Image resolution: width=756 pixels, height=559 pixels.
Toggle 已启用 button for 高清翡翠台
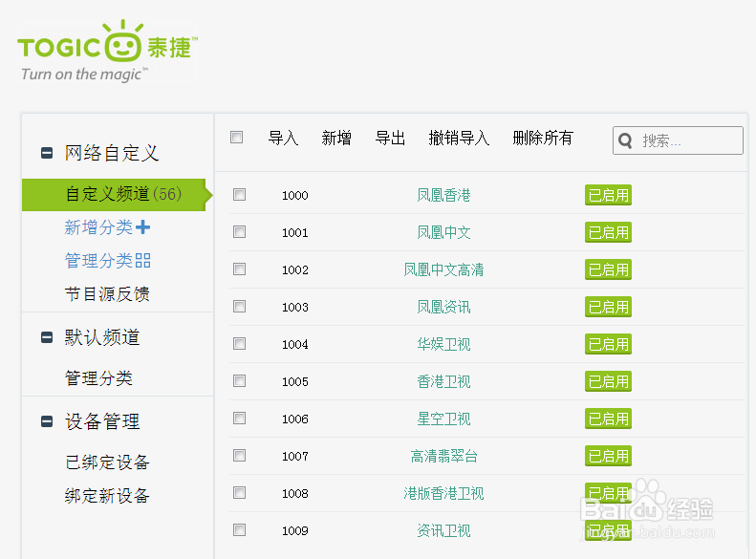tap(608, 456)
